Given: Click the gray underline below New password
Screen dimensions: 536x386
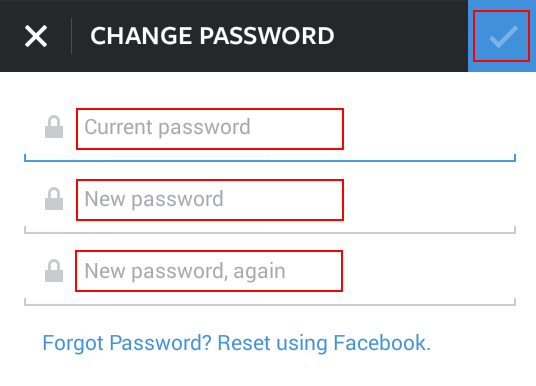Looking at the screenshot, I should pyautogui.click(x=270, y=232).
